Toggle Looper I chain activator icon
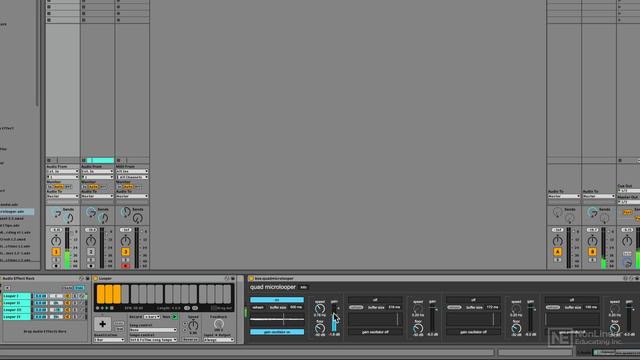This screenshot has height=360, width=640. pyautogui.click(x=68, y=296)
